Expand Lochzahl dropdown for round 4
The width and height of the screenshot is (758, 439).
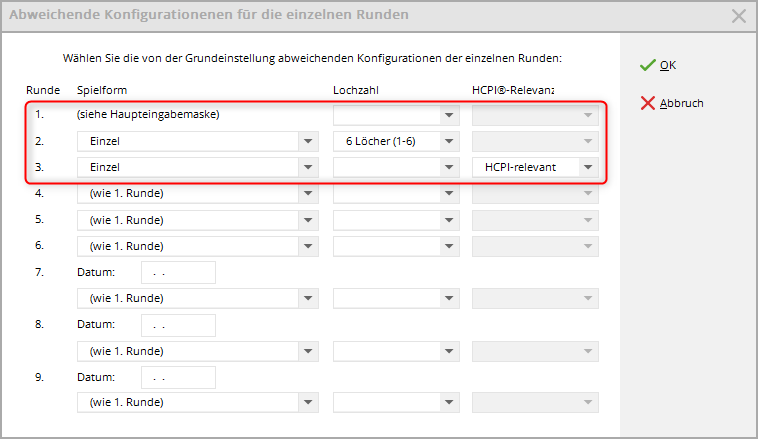[449, 193]
